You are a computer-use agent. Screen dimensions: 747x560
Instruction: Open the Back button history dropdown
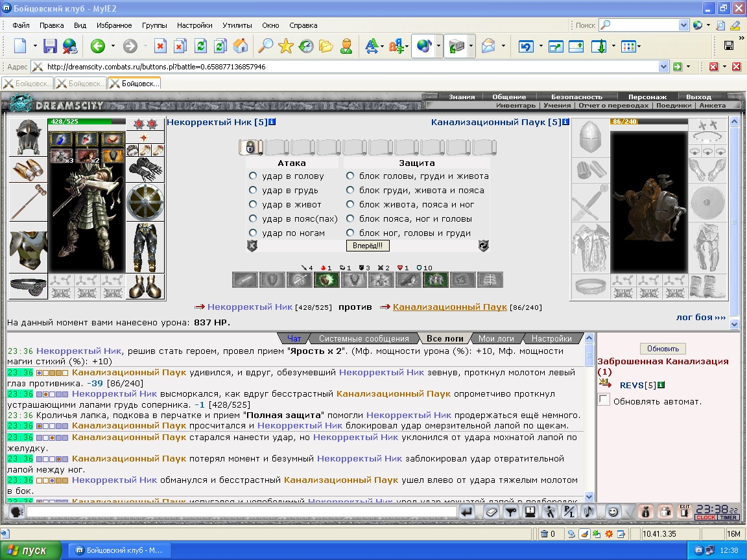pos(113,46)
